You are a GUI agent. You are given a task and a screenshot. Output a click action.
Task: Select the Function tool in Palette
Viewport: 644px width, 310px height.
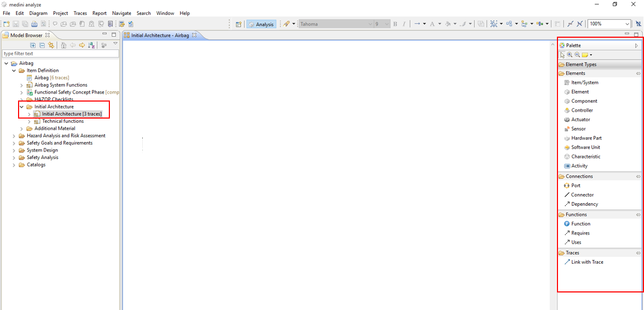click(577, 224)
